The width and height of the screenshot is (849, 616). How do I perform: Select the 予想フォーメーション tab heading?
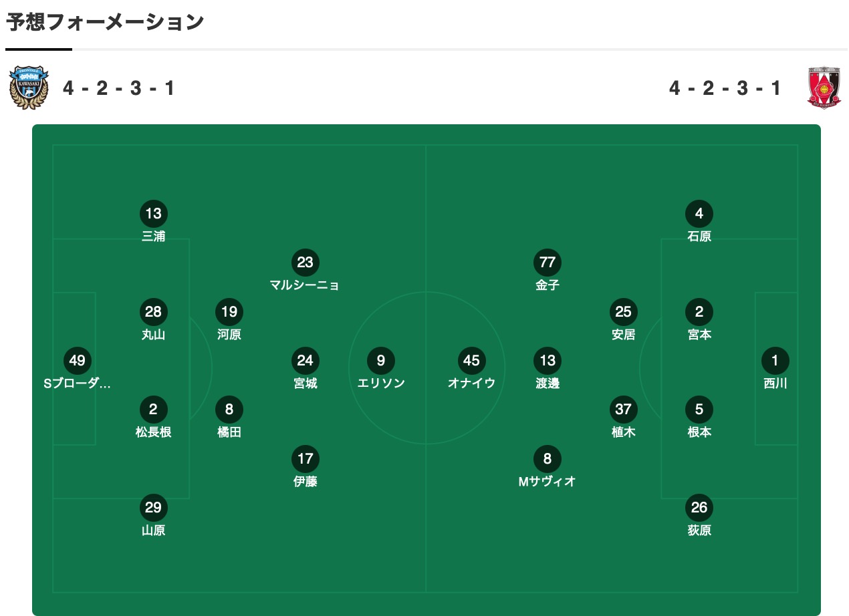[x=105, y=23]
